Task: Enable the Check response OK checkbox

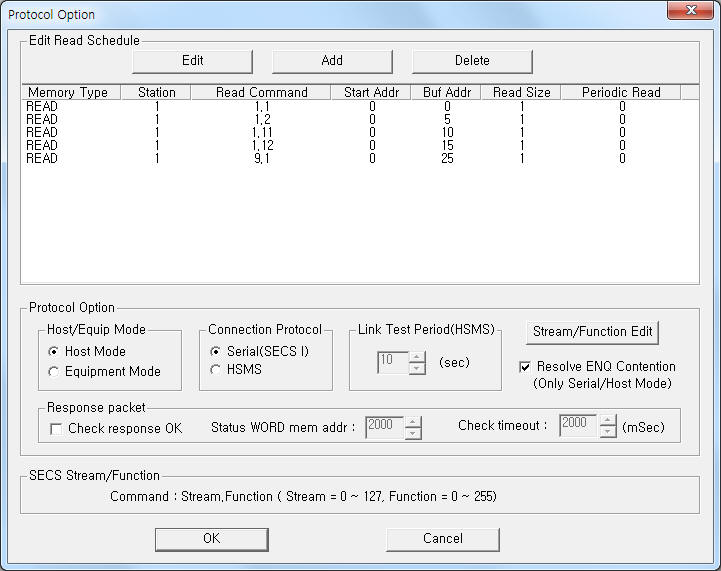Action: click(56, 429)
